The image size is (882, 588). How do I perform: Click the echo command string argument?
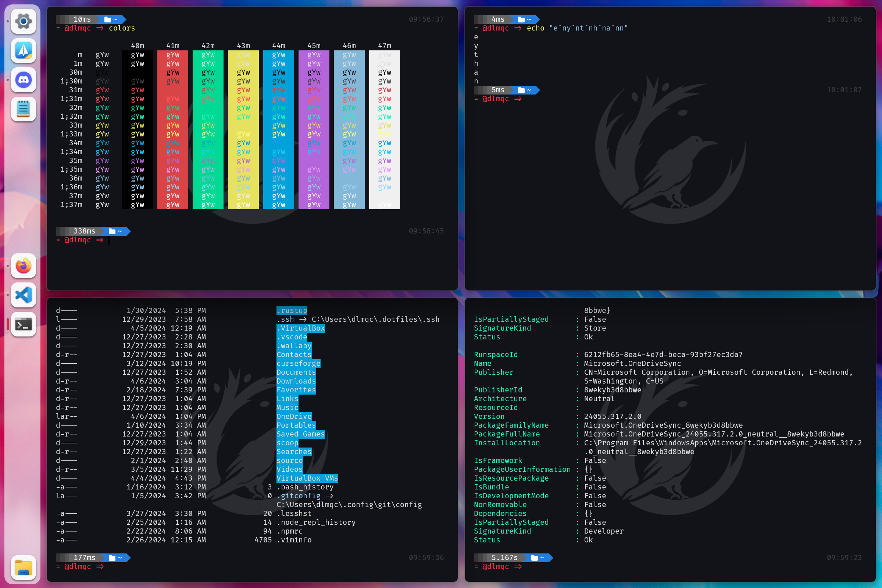pos(589,28)
